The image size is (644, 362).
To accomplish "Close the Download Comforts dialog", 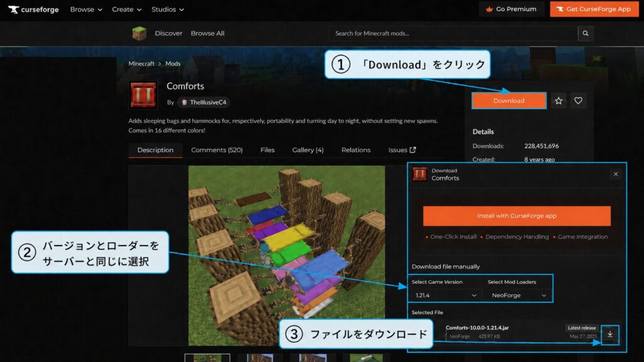I will [x=616, y=174].
